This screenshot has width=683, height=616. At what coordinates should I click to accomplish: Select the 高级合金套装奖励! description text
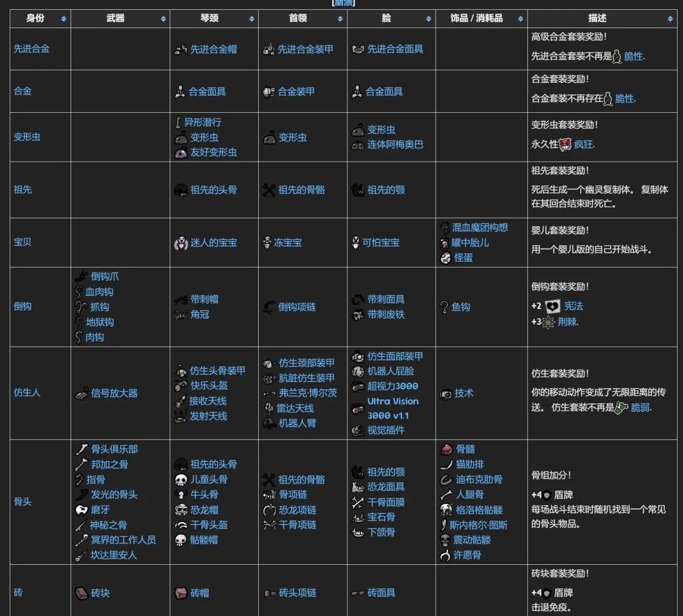coord(569,37)
